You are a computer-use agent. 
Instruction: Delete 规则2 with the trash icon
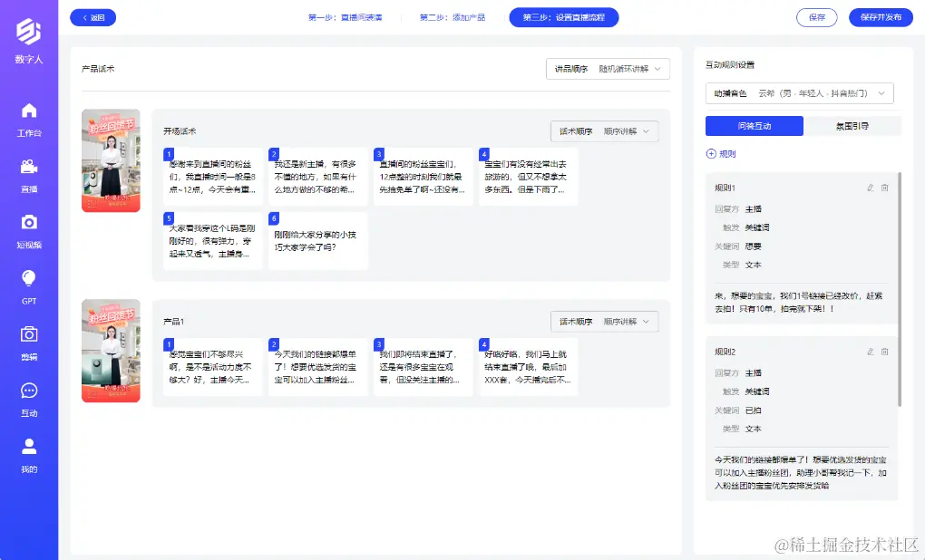pyautogui.click(x=884, y=352)
